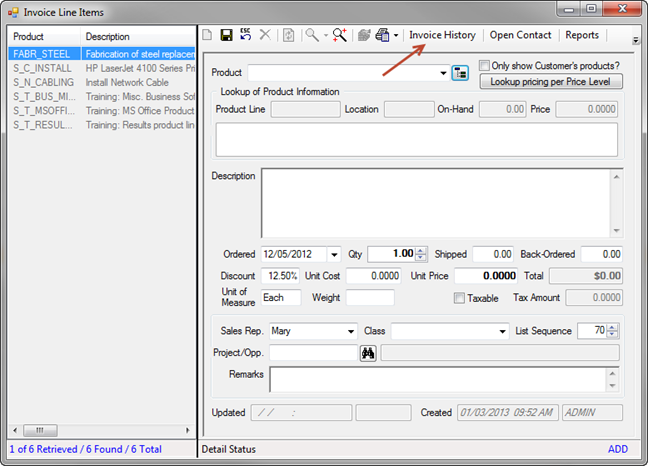The image size is (648, 466).
Task: Click the toolbar overflow arrow at right edge
Action: [636, 40]
